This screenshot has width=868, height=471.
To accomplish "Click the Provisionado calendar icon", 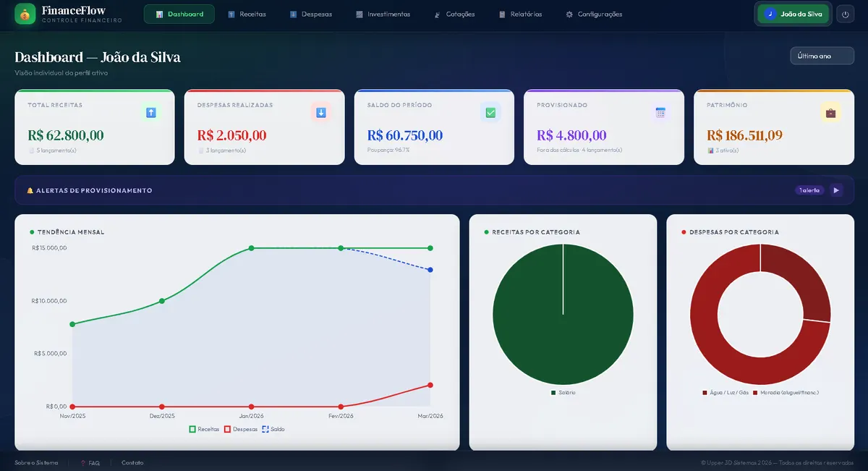I will tap(660, 112).
